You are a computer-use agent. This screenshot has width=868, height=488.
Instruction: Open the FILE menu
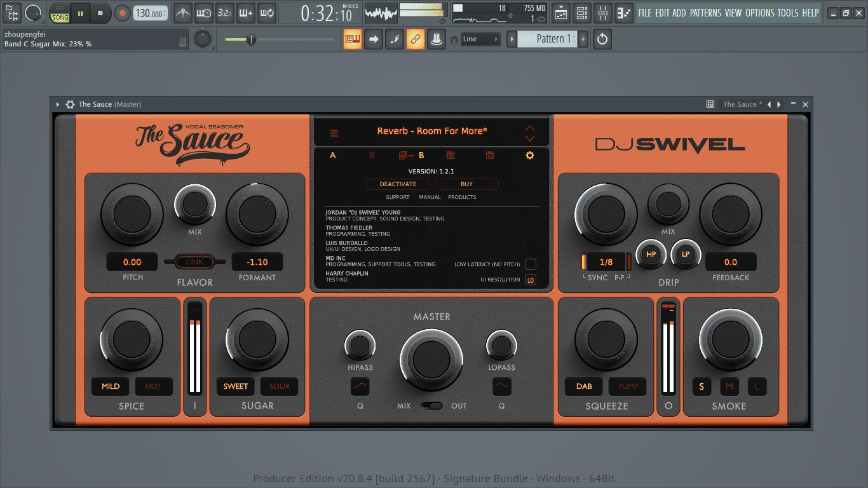coord(645,13)
